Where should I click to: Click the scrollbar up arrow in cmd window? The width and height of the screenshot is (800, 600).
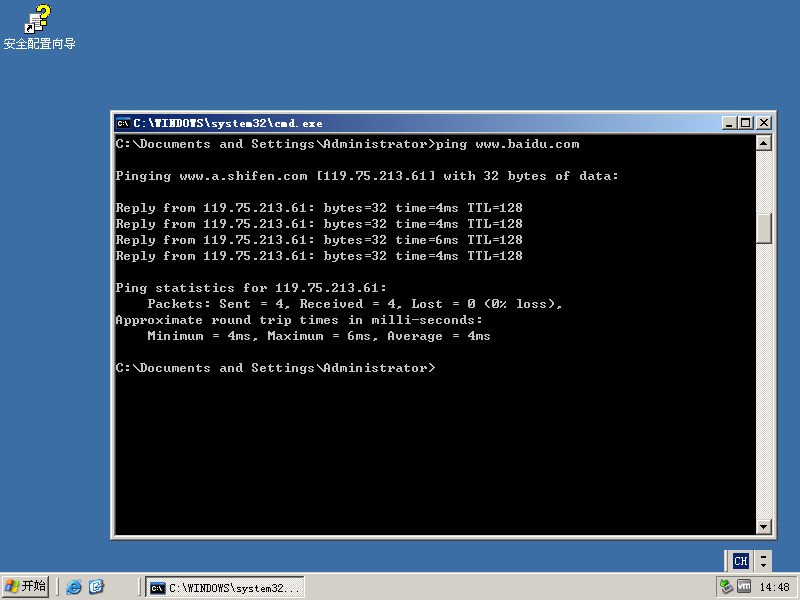tap(763, 143)
